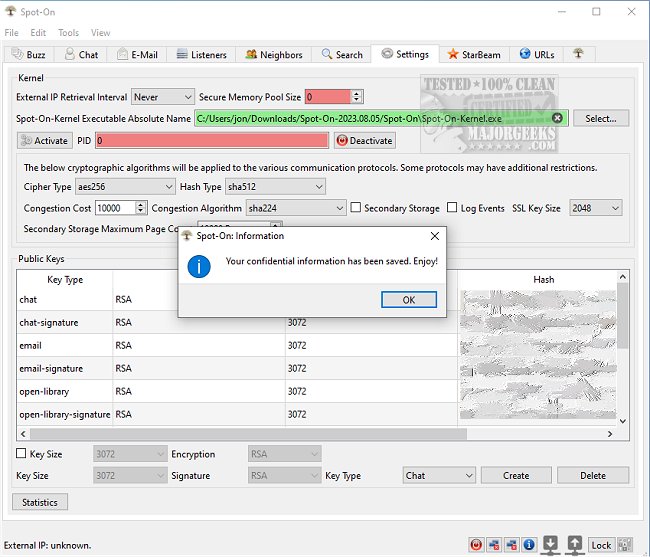
Task: Open the Search tab magnifier icon
Action: [327, 54]
